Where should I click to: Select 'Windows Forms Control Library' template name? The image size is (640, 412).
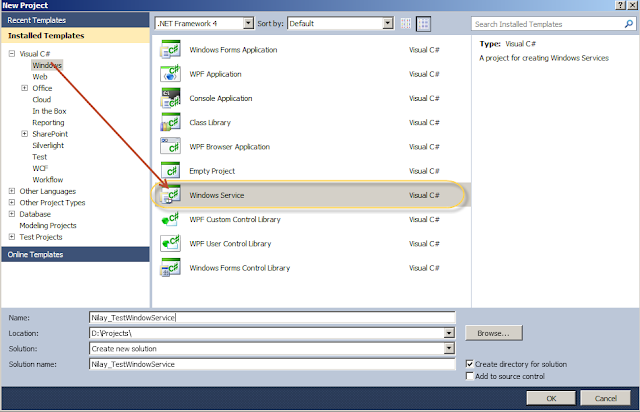click(240, 268)
